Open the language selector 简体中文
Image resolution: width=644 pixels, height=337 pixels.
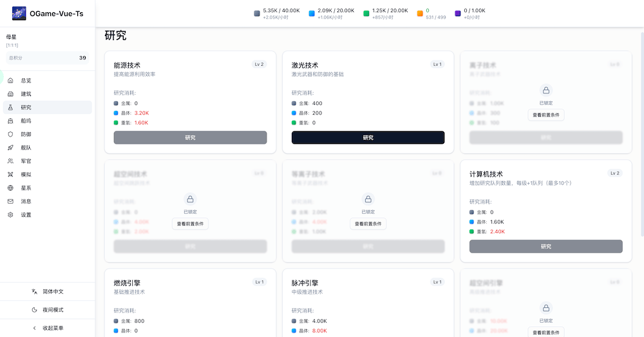click(48, 292)
